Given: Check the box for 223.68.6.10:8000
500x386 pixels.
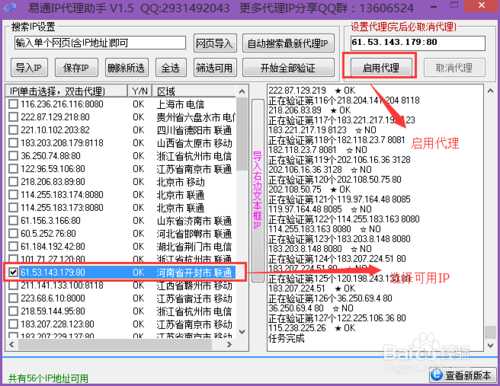Looking at the screenshot, I should coord(13,298).
